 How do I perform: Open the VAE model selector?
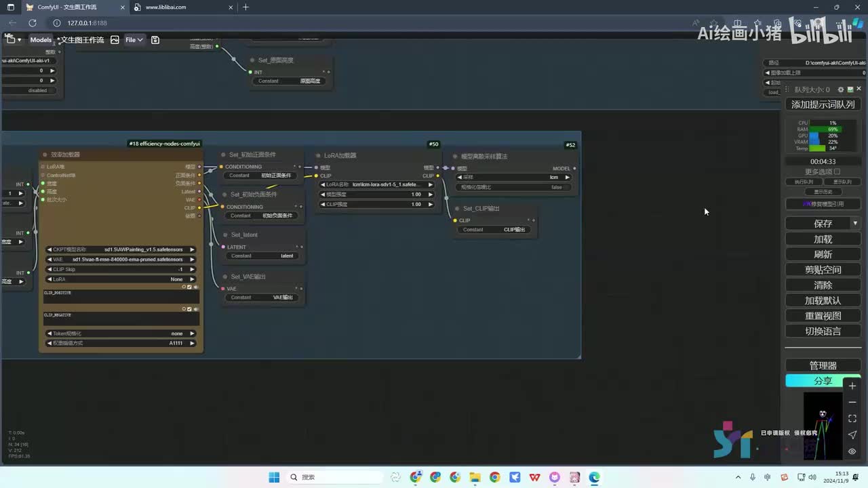121,260
